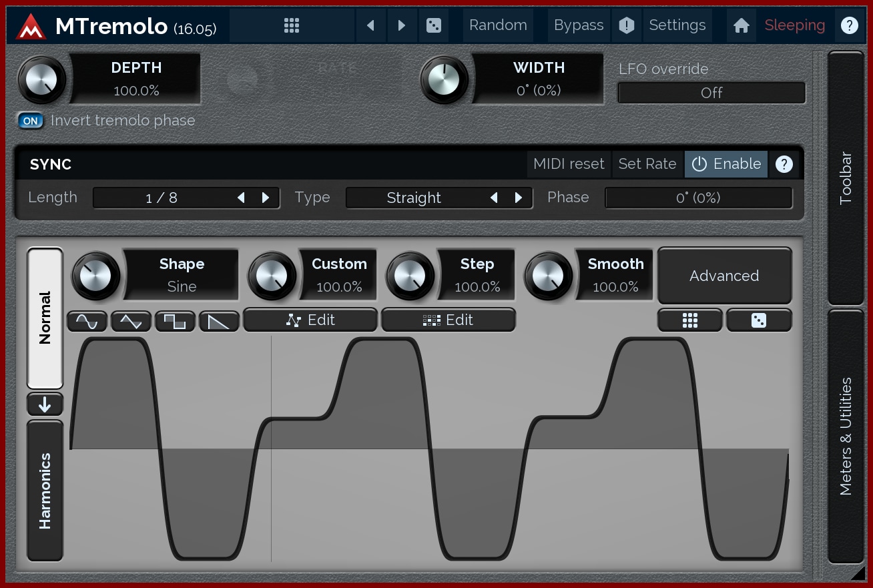
Task: Click the Shape knob
Action: tap(96, 276)
